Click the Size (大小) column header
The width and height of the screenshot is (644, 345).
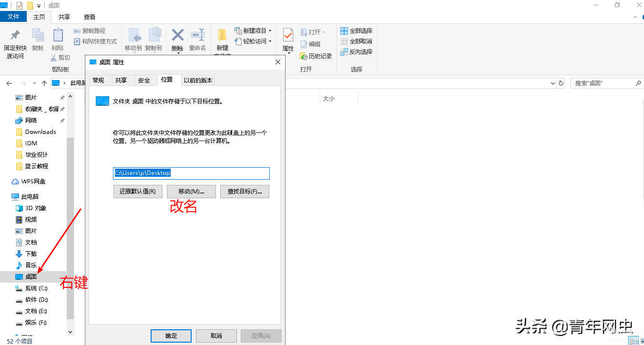click(329, 99)
